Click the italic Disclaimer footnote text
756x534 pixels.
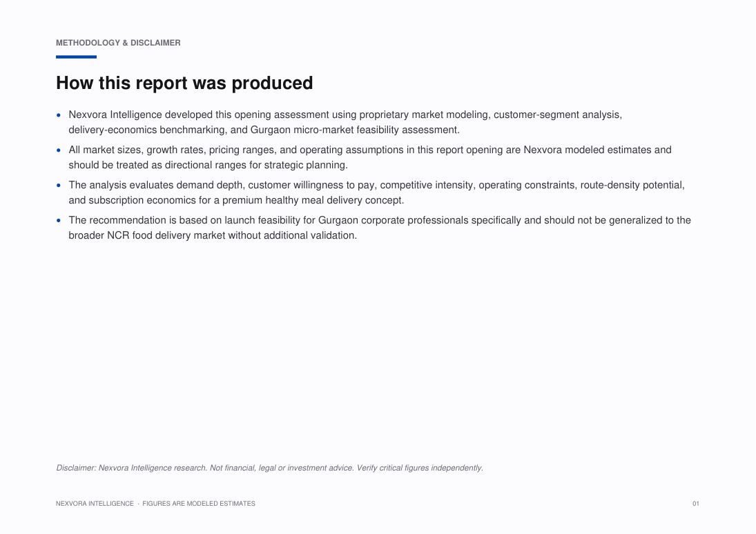[269, 468]
